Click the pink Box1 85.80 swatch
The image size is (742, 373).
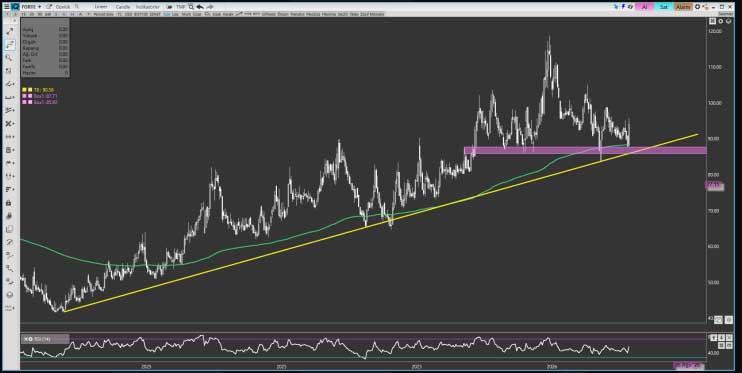coord(24,102)
